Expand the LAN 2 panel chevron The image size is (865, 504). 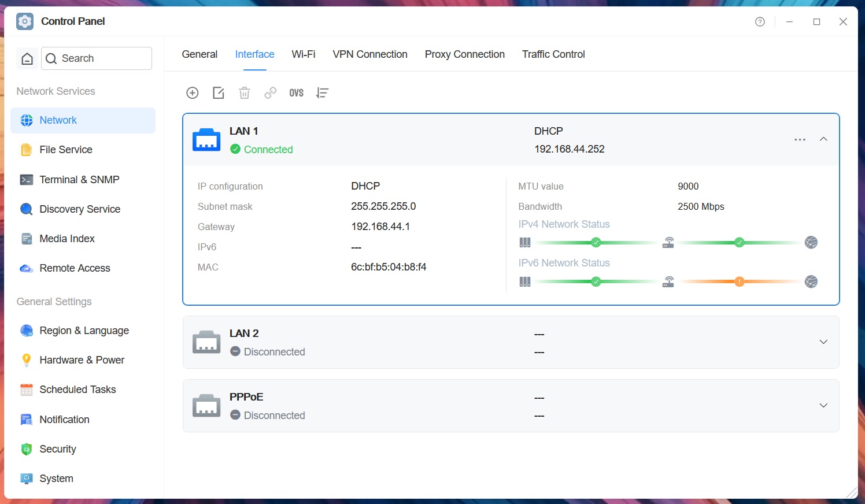823,342
